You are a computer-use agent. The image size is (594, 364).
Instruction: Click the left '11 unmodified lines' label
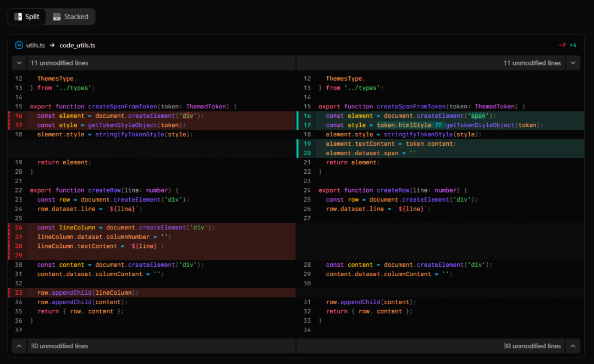(x=59, y=63)
